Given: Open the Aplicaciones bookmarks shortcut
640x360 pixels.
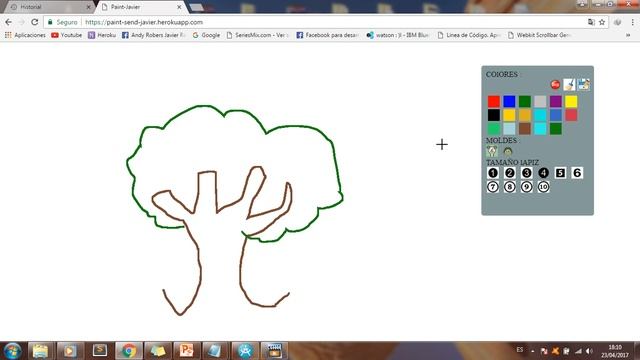Looking at the screenshot, I should [25, 35].
